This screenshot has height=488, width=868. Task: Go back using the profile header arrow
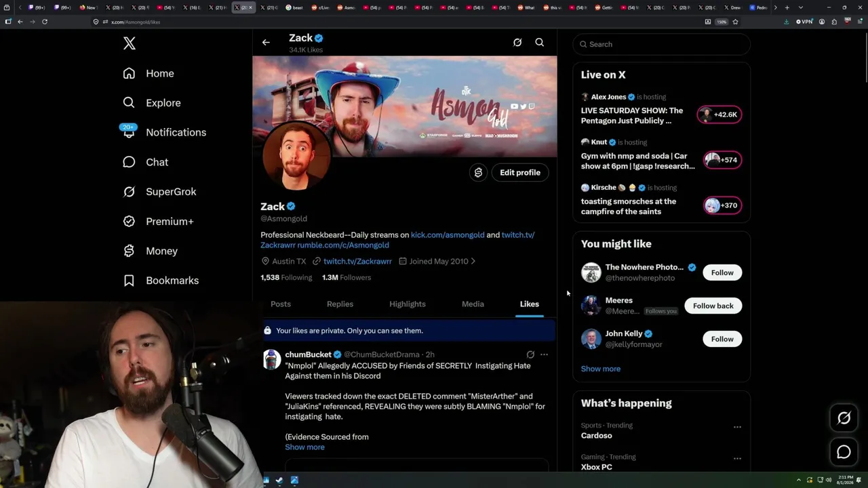[266, 43]
